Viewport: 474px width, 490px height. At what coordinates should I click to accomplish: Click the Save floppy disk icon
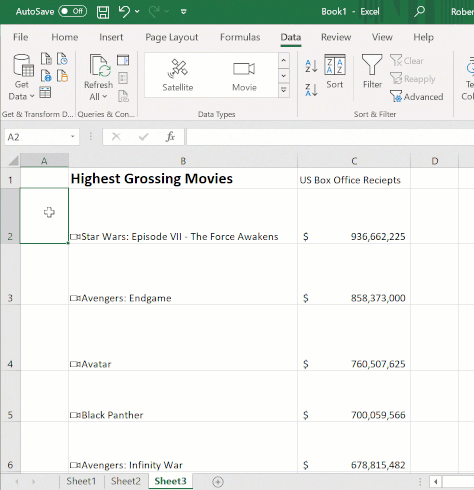pos(103,12)
